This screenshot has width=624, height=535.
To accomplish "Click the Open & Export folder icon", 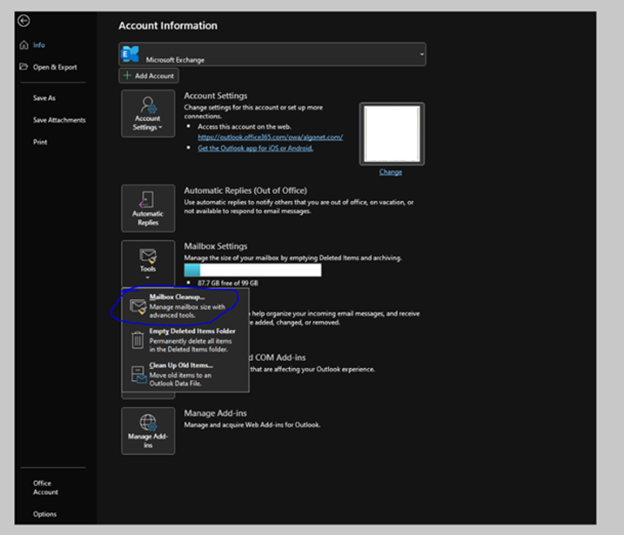I will pos(24,66).
